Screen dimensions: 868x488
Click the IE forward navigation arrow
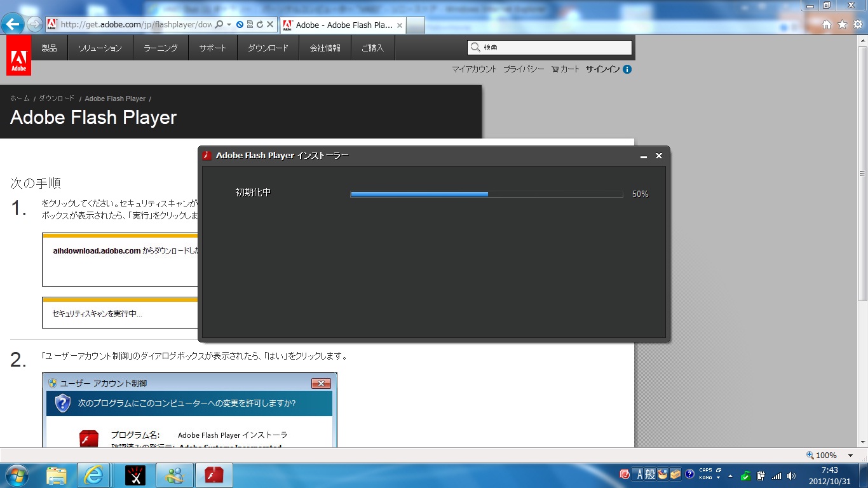pyautogui.click(x=35, y=24)
